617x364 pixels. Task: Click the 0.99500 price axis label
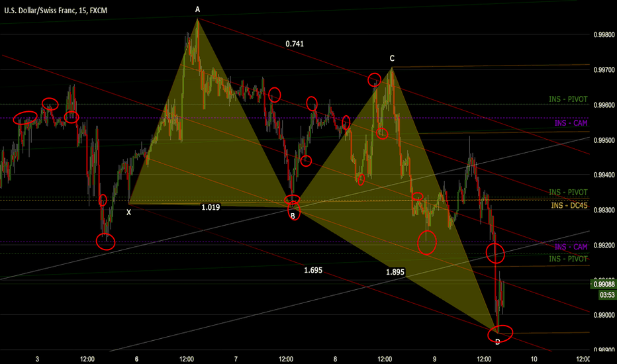click(604, 140)
